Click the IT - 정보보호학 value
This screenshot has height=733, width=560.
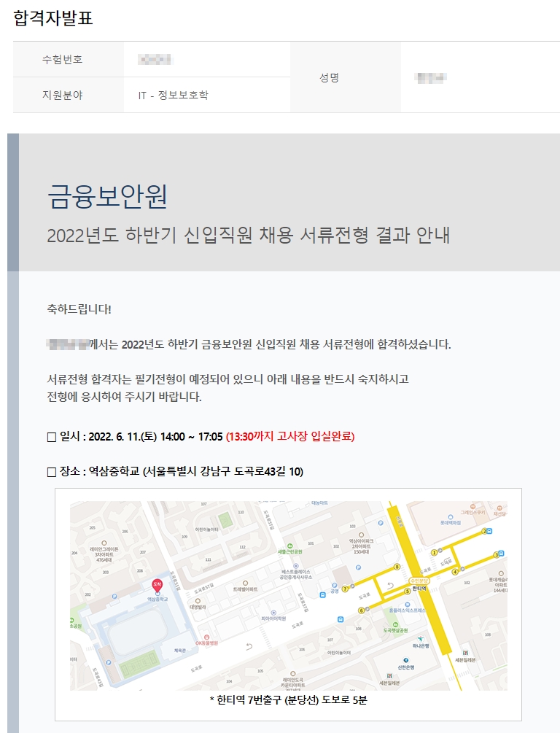[x=173, y=96]
